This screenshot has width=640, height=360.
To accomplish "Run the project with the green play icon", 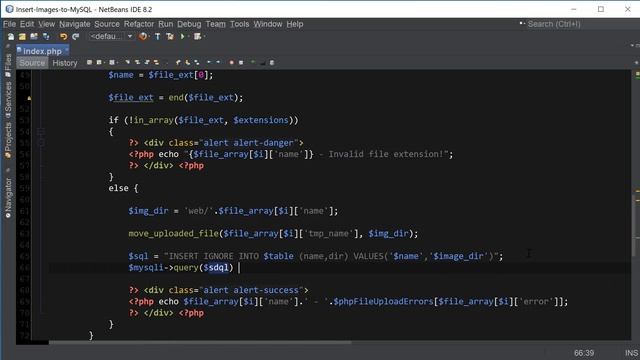I will tap(182, 37).
